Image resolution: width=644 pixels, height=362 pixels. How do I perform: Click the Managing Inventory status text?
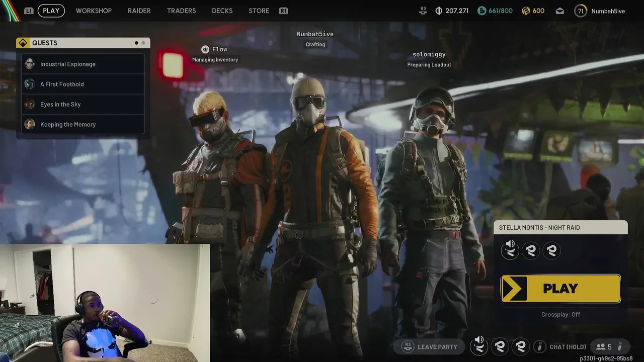point(215,60)
